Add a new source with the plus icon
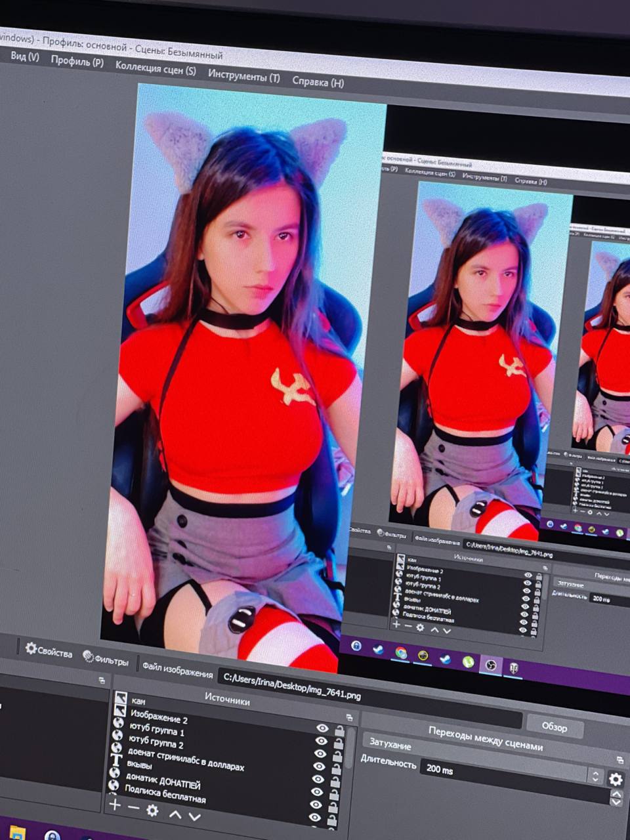This screenshot has width=630, height=840. [115, 805]
